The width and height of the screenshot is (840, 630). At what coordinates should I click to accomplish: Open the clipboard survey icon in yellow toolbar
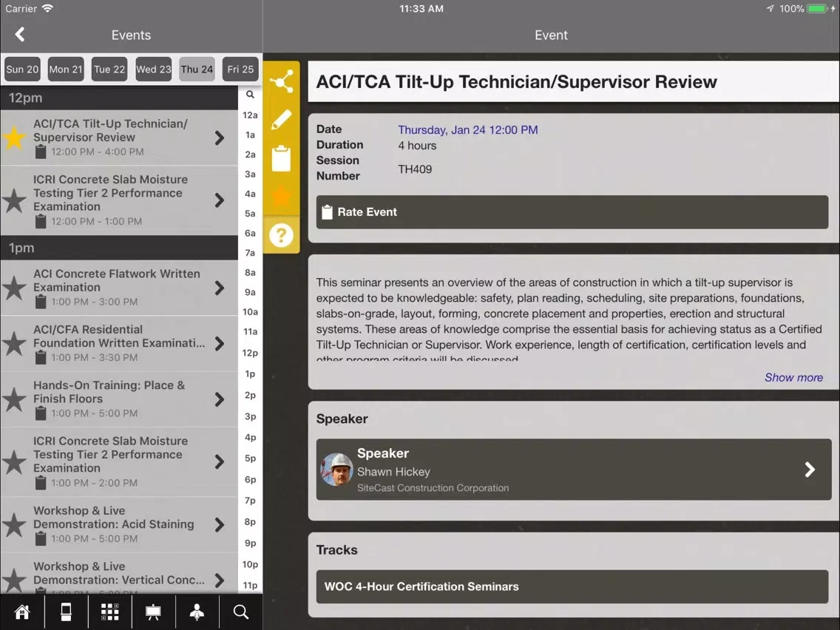pyautogui.click(x=281, y=158)
